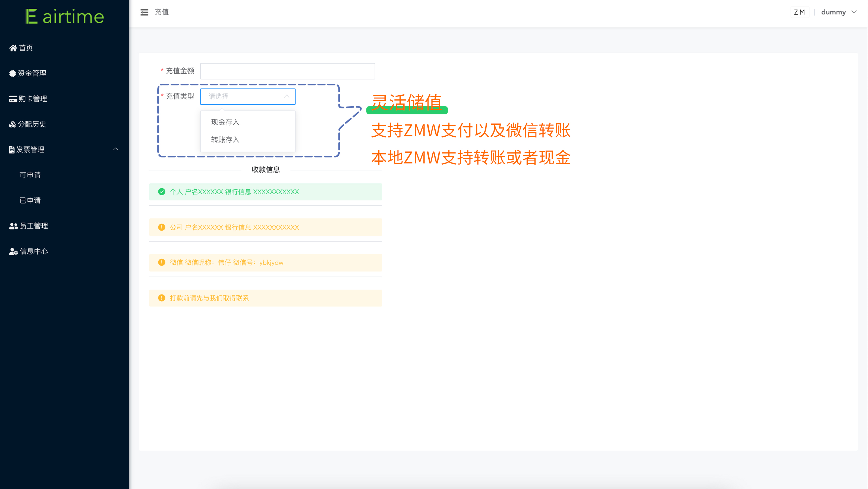Screen dimensions: 868x489
Task: Click the chevron next to dummy
Action: click(x=854, y=12)
